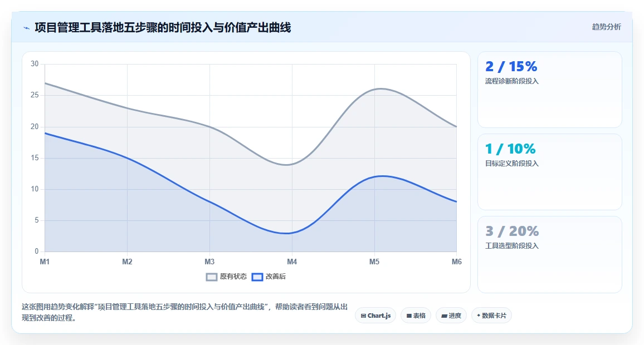Click the 30 y-axis value
Image resolution: width=644 pixels, height=345 pixels.
[x=35, y=64]
